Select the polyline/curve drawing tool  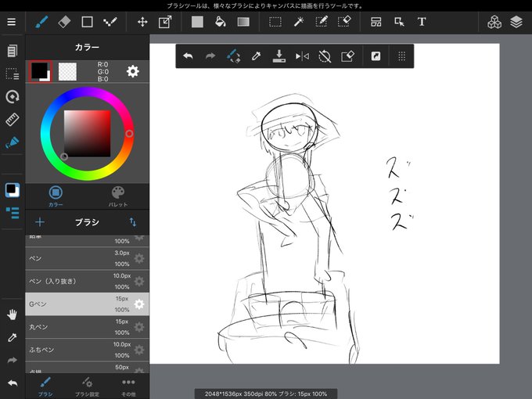point(110,22)
